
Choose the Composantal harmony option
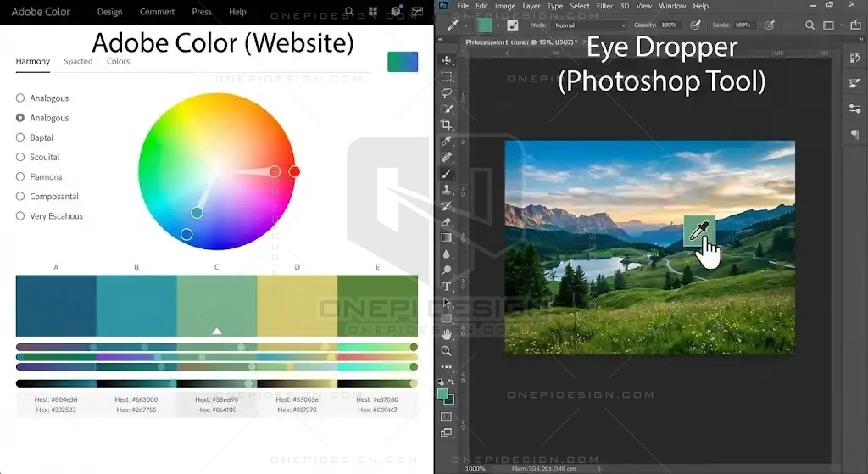coord(20,197)
